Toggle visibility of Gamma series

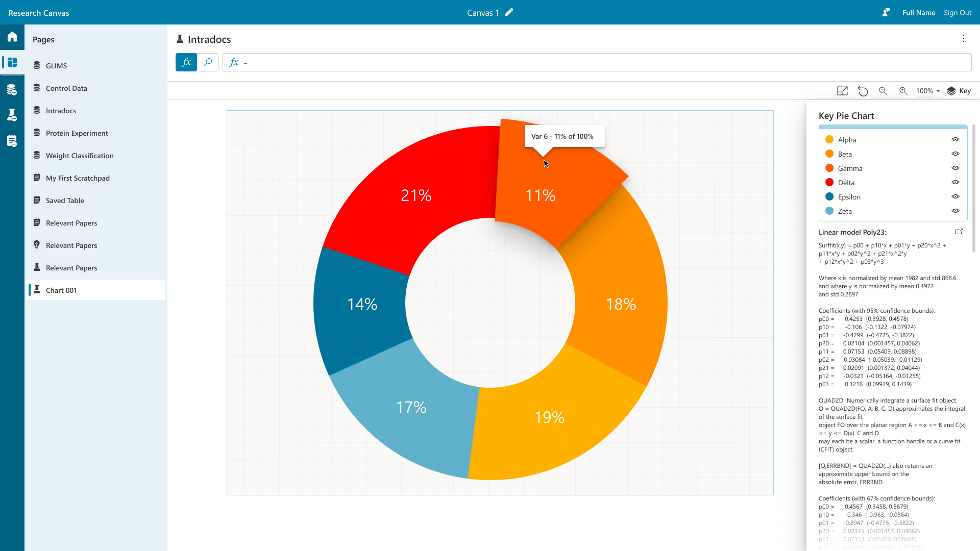tap(955, 168)
